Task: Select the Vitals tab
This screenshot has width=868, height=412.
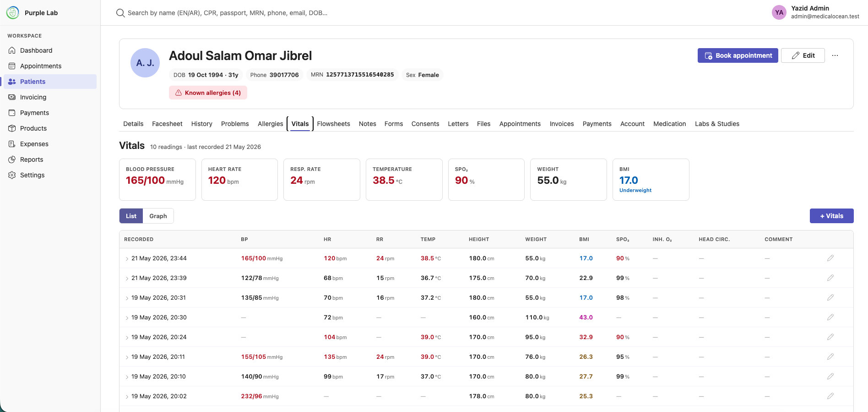Action: (300, 124)
